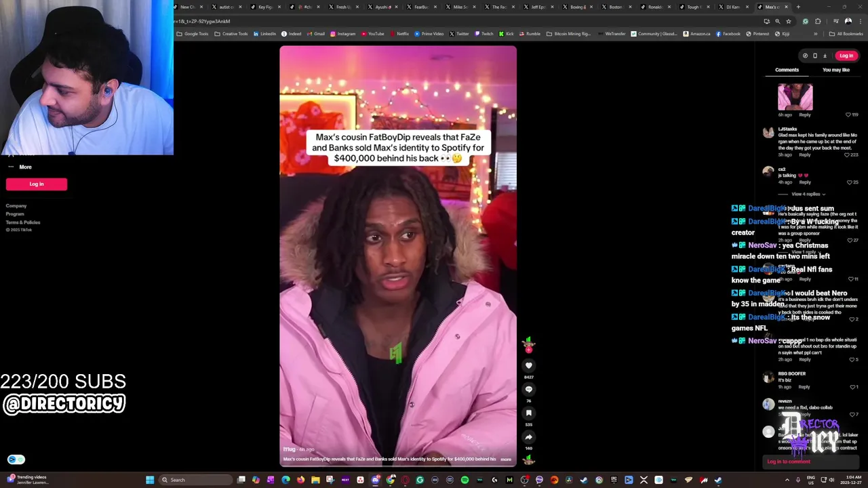Bookmark this page with the star icon
The width and height of the screenshot is (868, 488).
coord(788,21)
